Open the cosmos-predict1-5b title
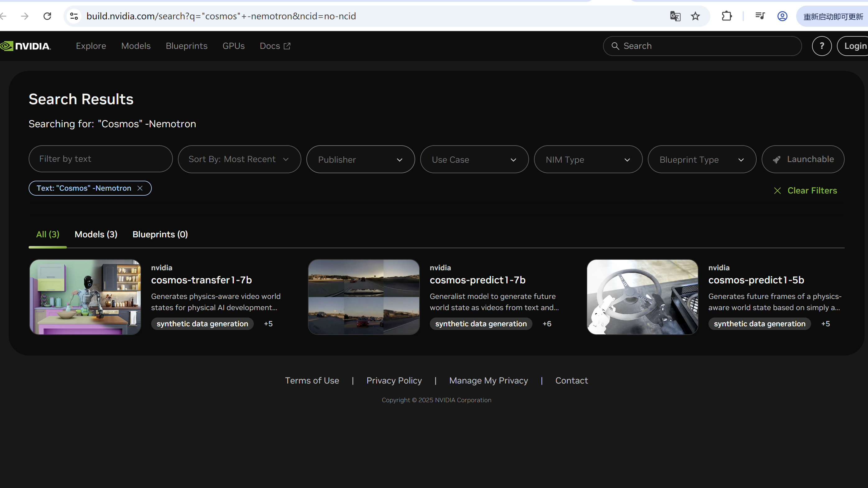 pyautogui.click(x=756, y=280)
